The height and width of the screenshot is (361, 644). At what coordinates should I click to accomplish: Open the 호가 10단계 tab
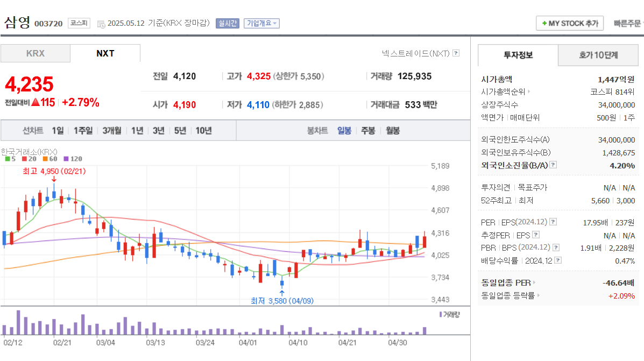click(598, 55)
